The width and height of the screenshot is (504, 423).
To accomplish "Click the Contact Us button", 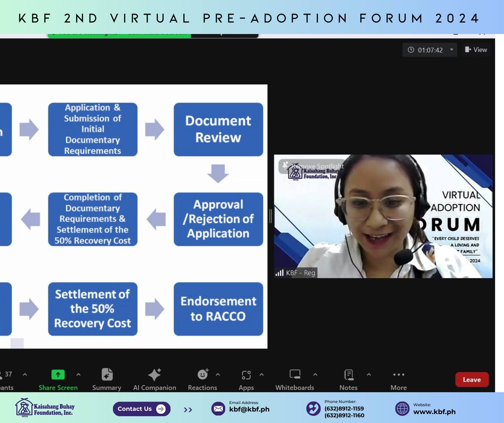I will pyautogui.click(x=142, y=409).
